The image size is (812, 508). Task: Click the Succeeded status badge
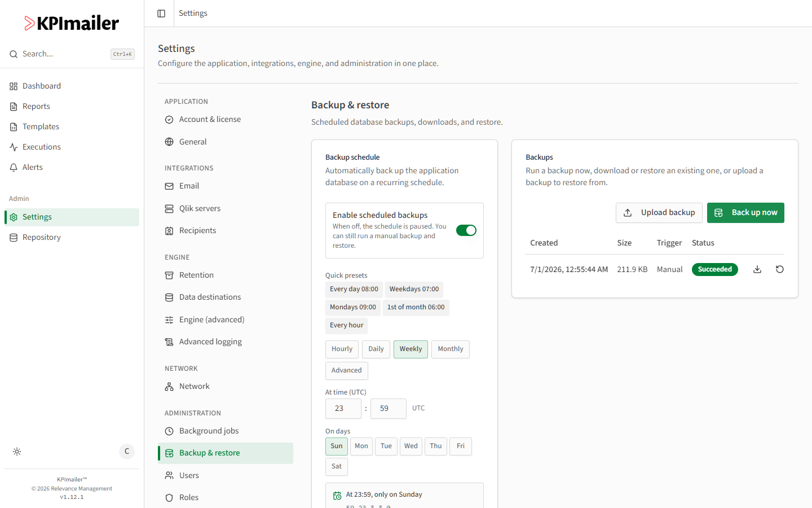[x=715, y=270]
